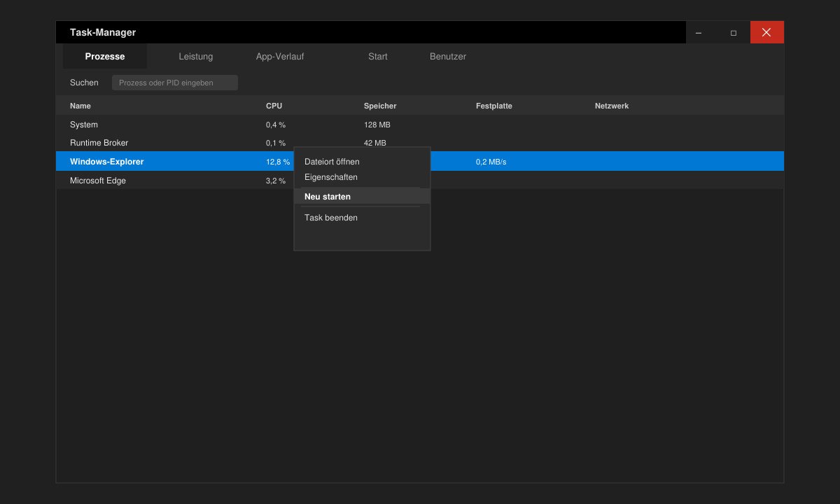Sort by the CPU column header
The height and width of the screenshot is (504, 840).
click(x=274, y=106)
